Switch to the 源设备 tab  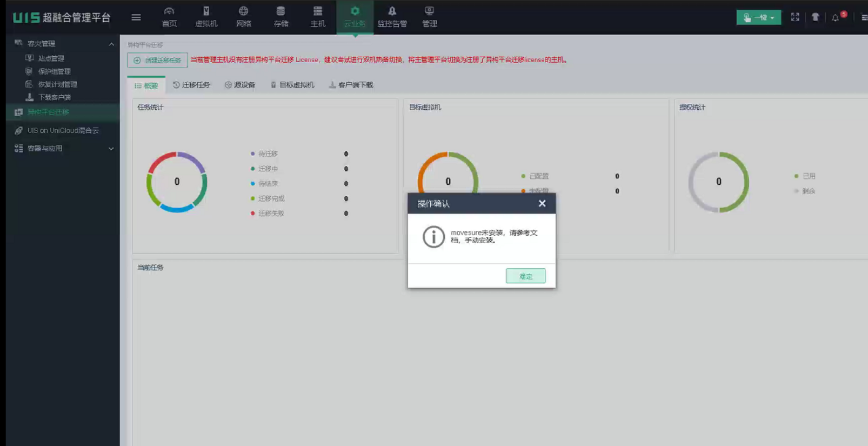click(240, 85)
